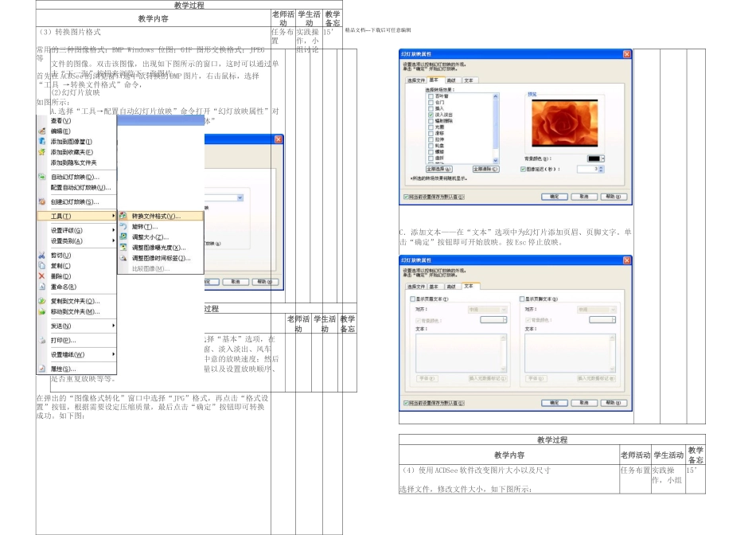
Task: Click the 复制 pages icon
Action: (42, 265)
